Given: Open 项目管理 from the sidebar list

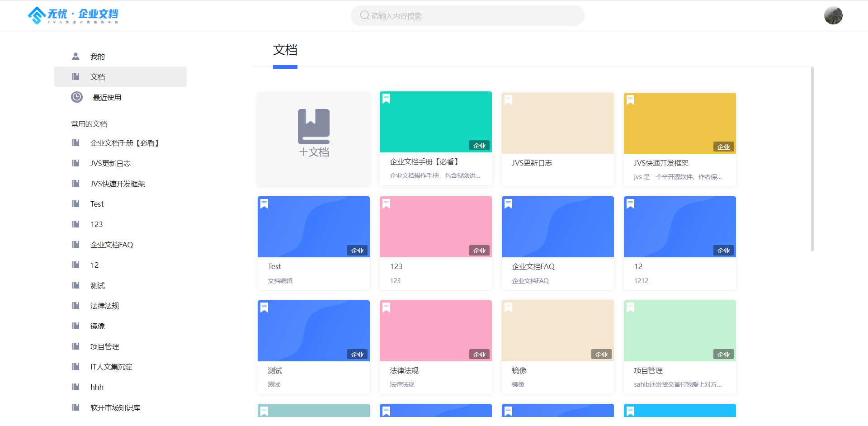Looking at the screenshot, I should 104,346.
